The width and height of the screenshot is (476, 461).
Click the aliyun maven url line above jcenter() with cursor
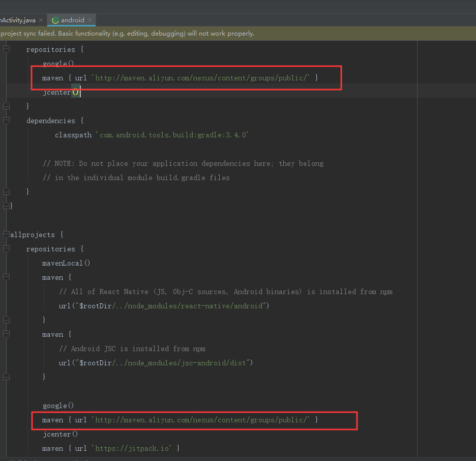pyautogui.click(x=180, y=78)
